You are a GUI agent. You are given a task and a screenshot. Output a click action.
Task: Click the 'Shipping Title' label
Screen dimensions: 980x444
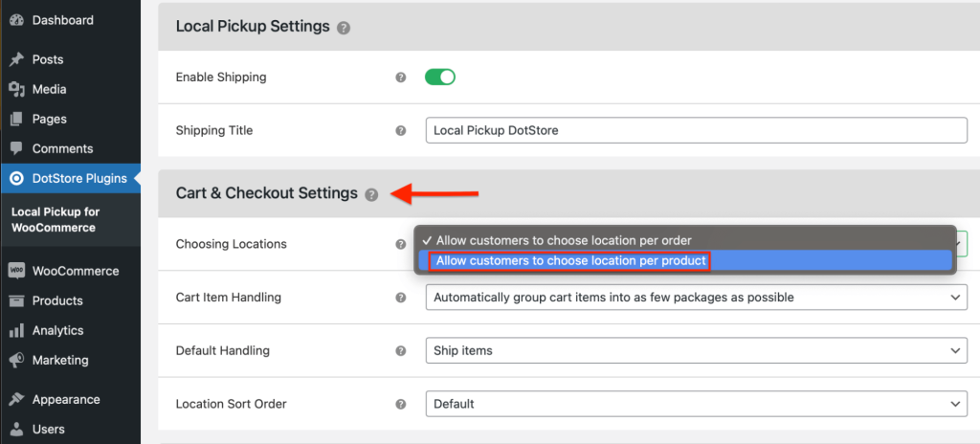214,131
